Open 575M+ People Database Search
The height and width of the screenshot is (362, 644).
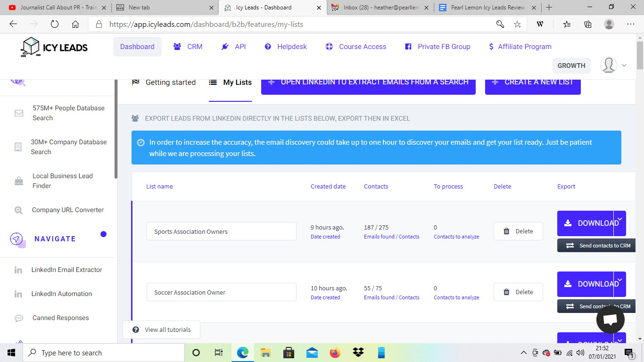tap(68, 113)
